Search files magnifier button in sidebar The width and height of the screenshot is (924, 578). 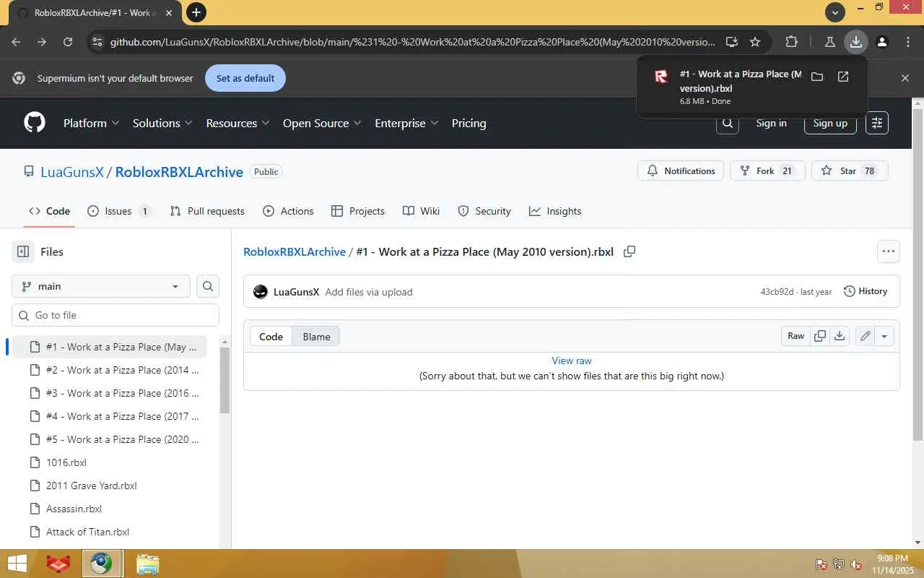coord(208,286)
